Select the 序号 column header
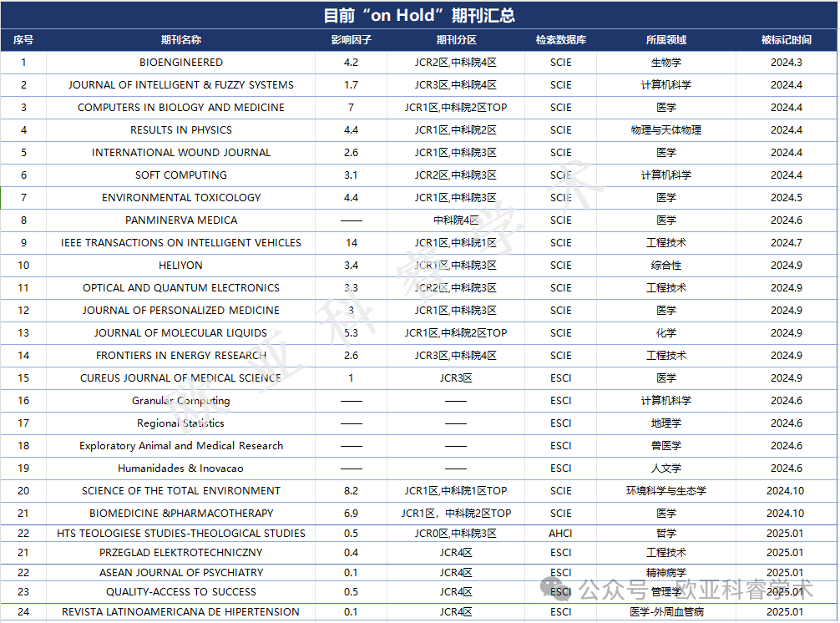This screenshot has height=623, width=840. tap(23, 39)
